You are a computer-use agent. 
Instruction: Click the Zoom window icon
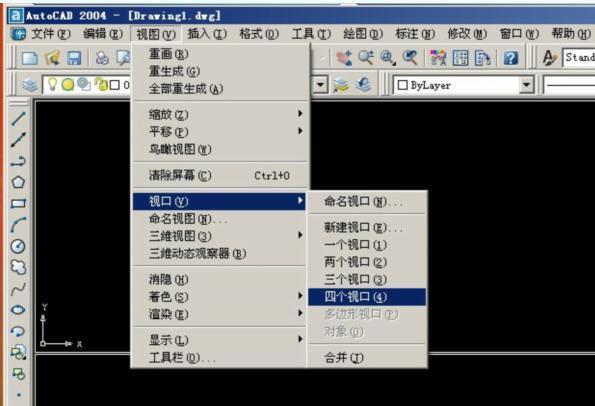click(388, 58)
